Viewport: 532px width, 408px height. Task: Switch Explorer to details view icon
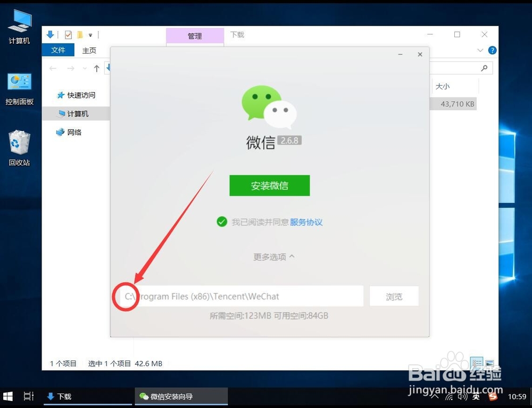point(477,363)
